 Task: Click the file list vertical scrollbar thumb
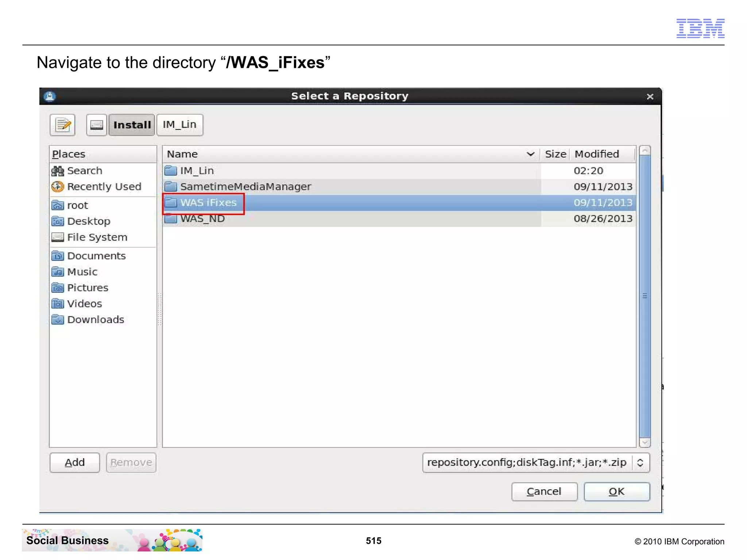(645, 296)
